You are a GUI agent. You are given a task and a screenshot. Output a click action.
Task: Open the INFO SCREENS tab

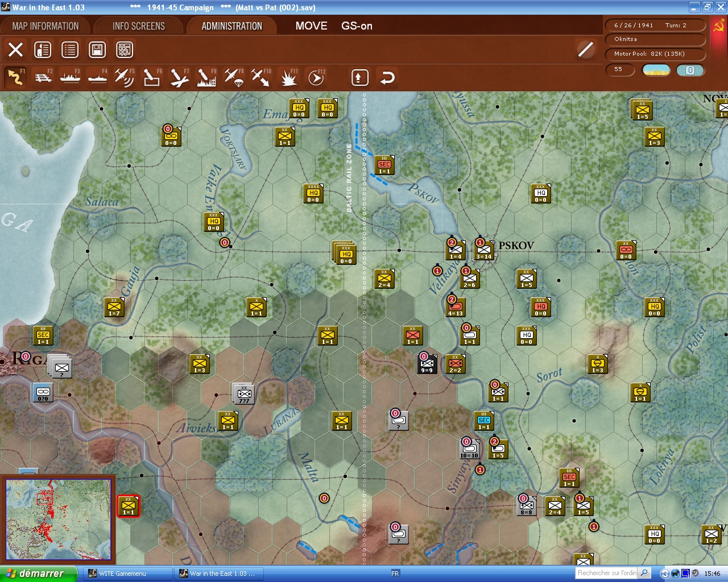[x=138, y=26]
